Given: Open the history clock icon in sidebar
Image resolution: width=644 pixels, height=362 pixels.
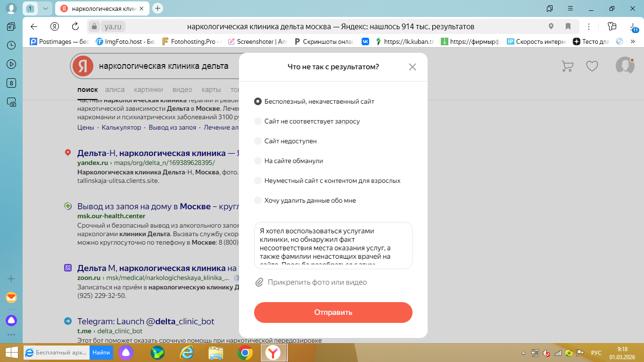Looking at the screenshot, I should tap(11, 45).
